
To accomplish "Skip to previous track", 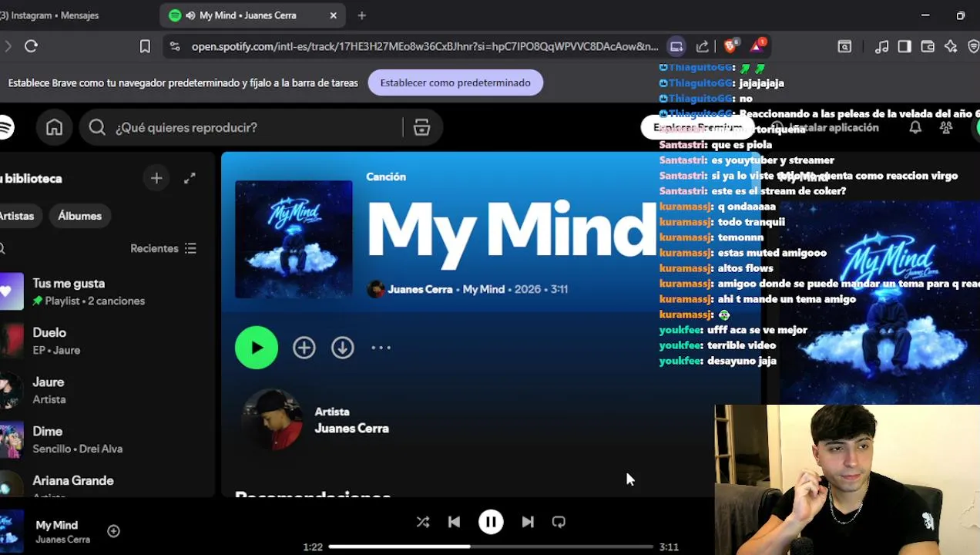I will pos(454,522).
